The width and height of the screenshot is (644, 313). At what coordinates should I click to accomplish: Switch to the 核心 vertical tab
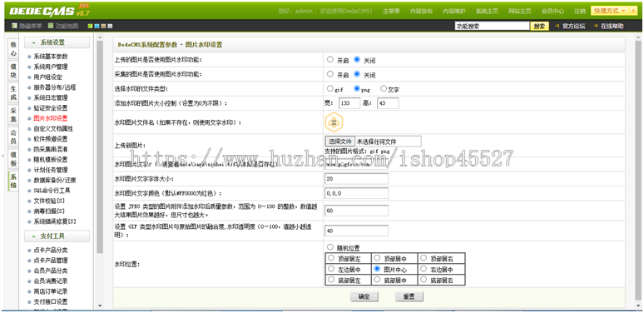(13, 48)
